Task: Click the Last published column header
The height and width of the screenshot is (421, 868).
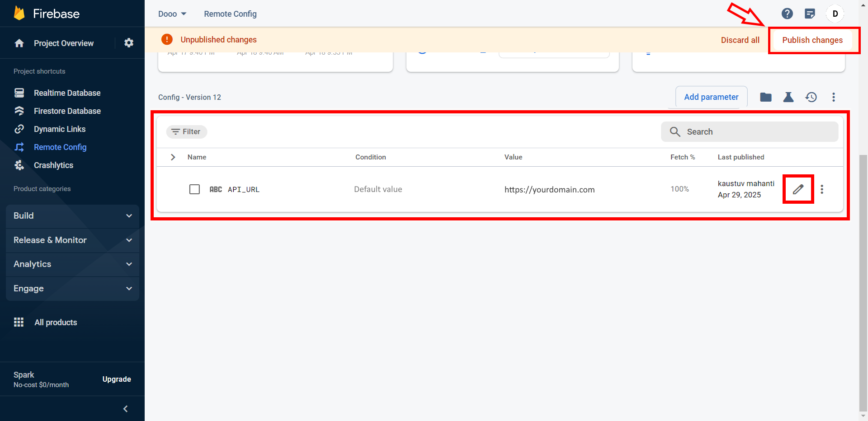Action: 741,157
